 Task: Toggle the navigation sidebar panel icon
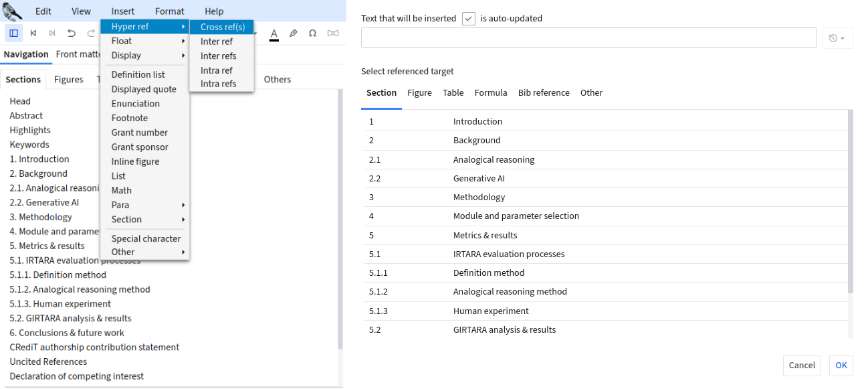[x=13, y=33]
